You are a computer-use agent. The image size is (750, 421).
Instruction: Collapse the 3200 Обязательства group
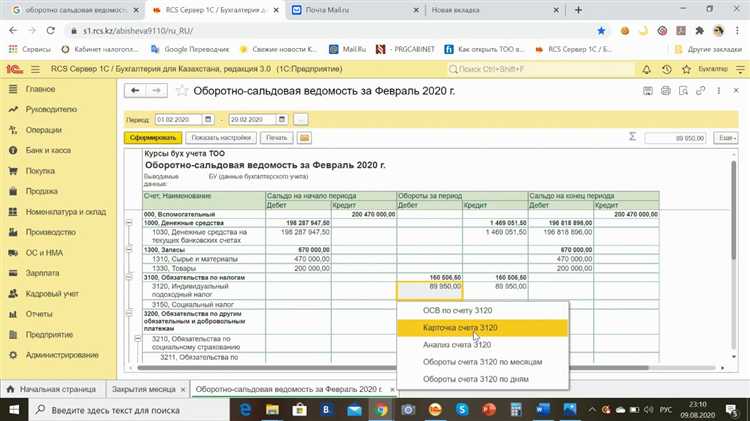pos(129,314)
